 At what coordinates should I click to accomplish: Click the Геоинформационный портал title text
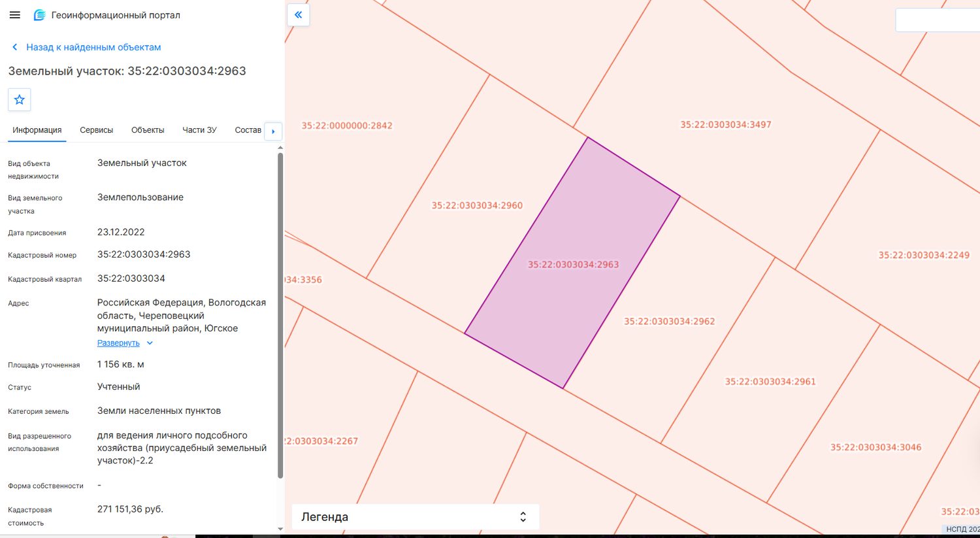pos(116,15)
